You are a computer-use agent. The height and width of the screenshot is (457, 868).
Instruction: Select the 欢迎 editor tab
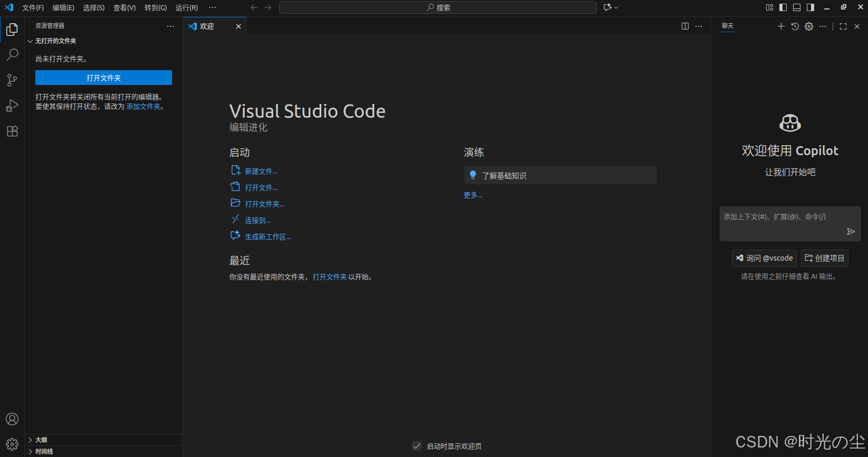215,26
